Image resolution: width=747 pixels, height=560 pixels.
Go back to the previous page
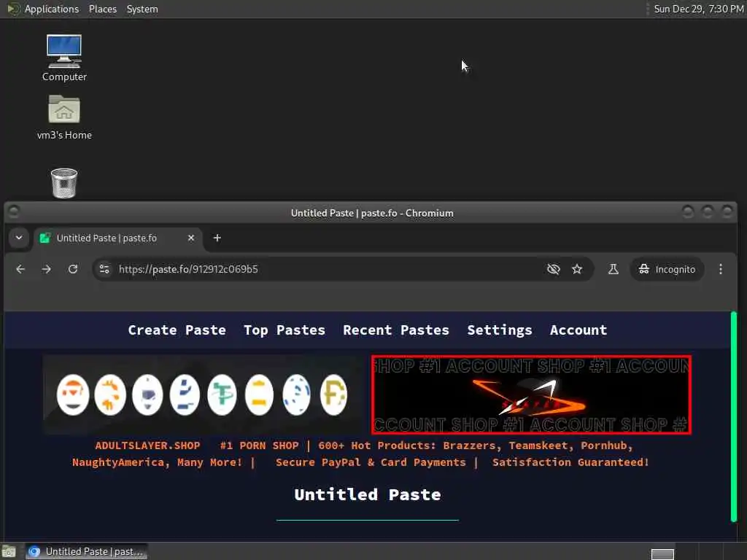(x=20, y=270)
